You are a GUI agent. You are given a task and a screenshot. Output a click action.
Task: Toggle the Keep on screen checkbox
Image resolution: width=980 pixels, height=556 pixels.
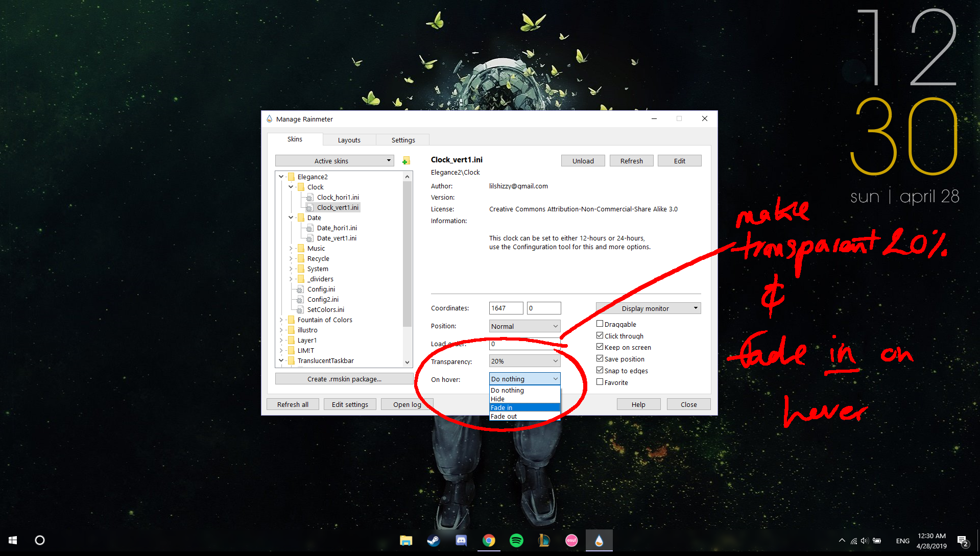pyautogui.click(x=600, y=347)
